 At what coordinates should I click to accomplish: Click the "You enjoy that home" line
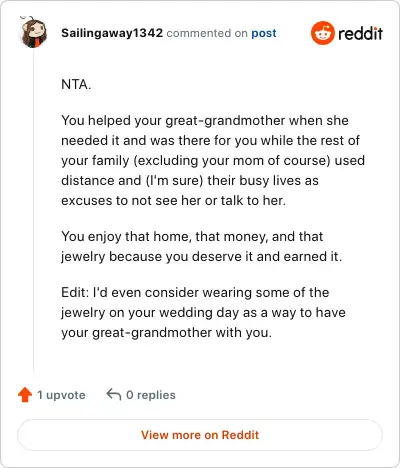coord(192,237)
